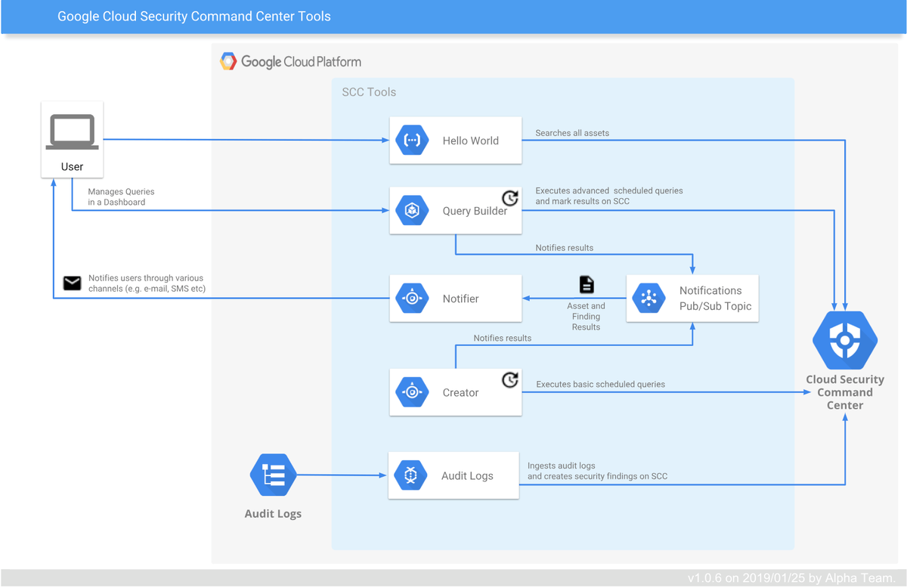Click the 'User' caption under the laptop
907x588 pixels.
coord(73,166)
